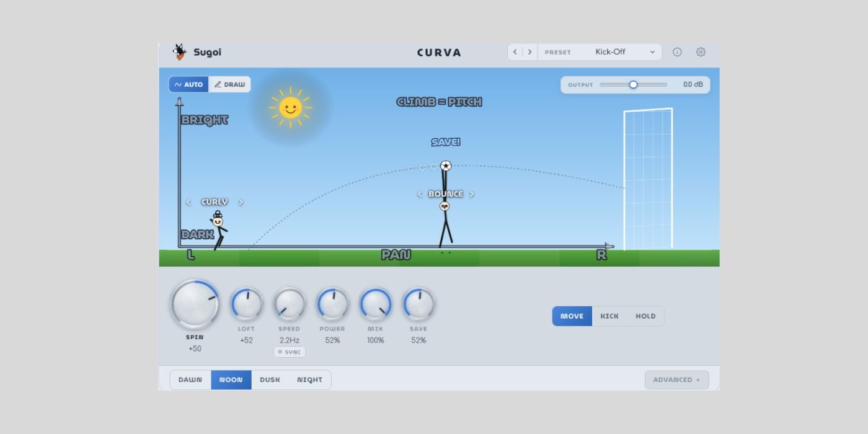Select previous mode left of BOUNCE

click(420, 194)
